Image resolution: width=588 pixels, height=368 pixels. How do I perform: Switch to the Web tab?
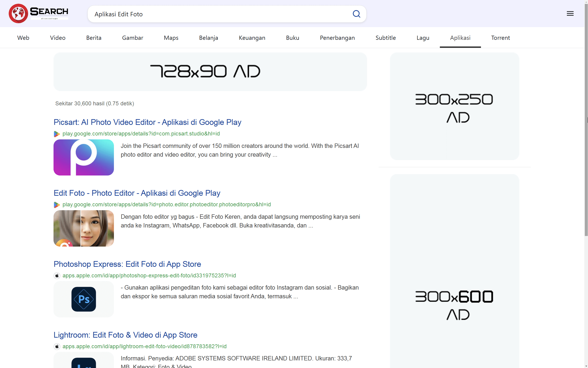click(x=23, y=38)
